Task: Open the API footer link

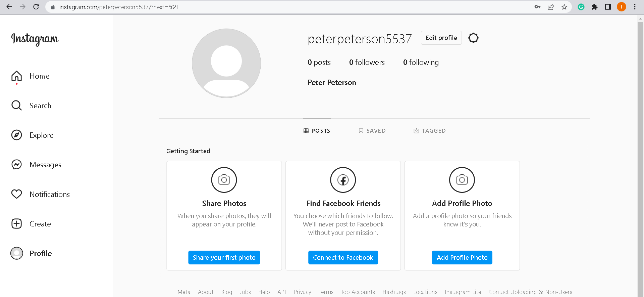Action: [x=282, y=292]
